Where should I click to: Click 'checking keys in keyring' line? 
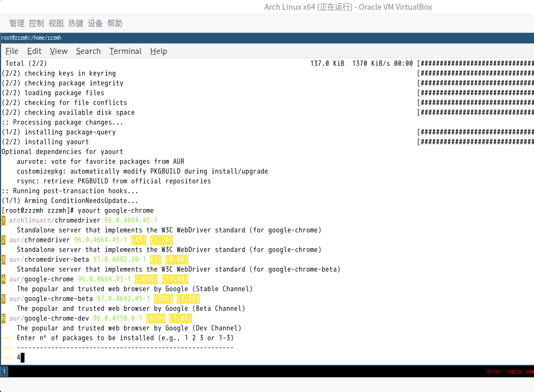click(59, 73)
